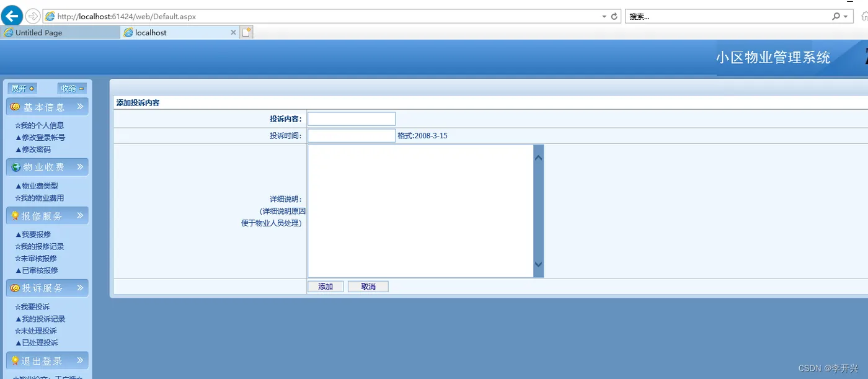Click the 格式:2008-3-15 hint text
Screen dimensions: 868x379
pyautogui.click(x=422, y=135)
